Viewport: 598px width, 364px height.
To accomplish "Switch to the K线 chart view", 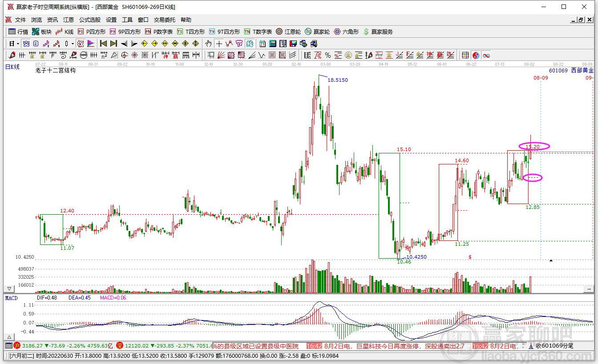I will click(65, 32).
